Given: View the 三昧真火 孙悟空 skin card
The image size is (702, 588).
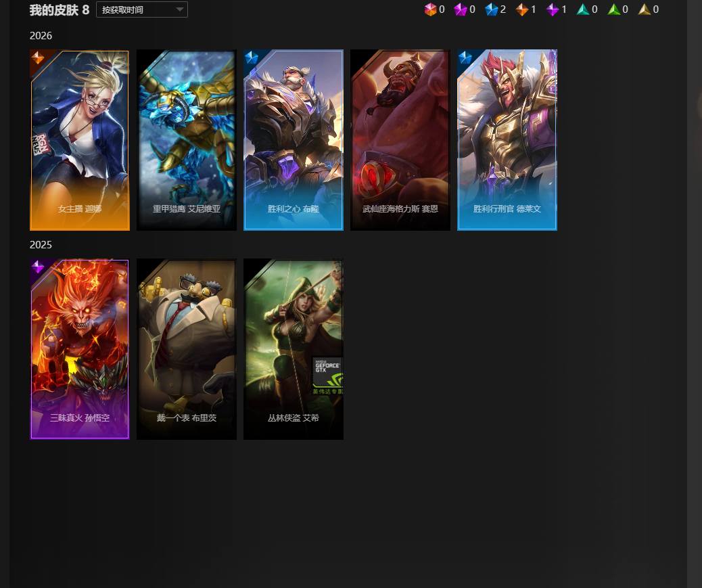Looking at the screenshot, I should (80, 349).
